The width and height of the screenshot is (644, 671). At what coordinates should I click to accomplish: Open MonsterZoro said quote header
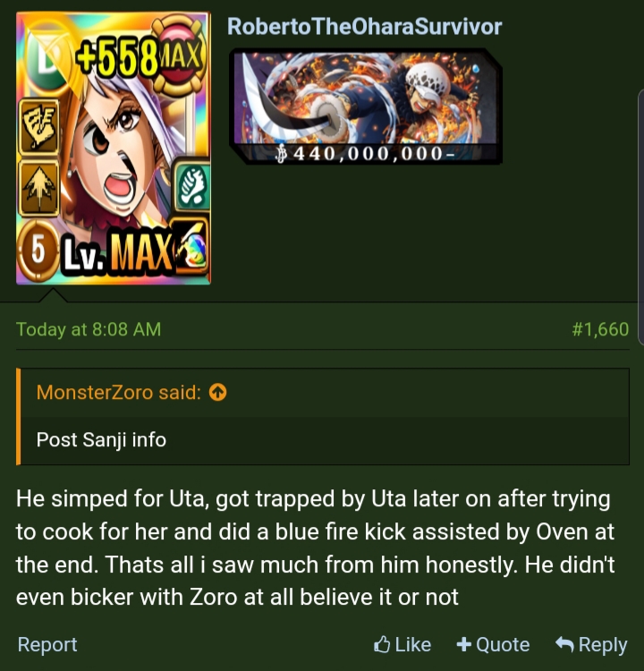(x=119, y=392)
